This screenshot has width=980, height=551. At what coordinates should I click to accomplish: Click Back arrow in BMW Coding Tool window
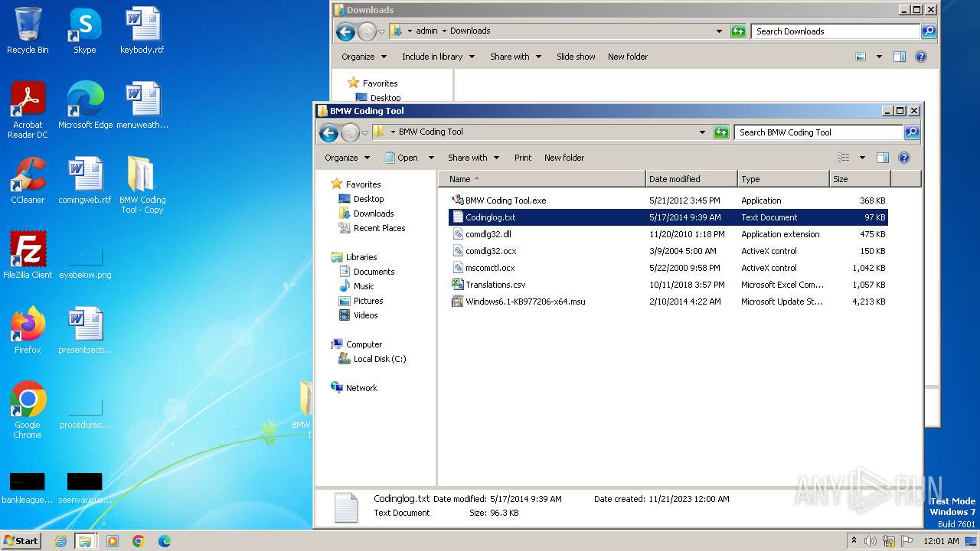point(329,132)
